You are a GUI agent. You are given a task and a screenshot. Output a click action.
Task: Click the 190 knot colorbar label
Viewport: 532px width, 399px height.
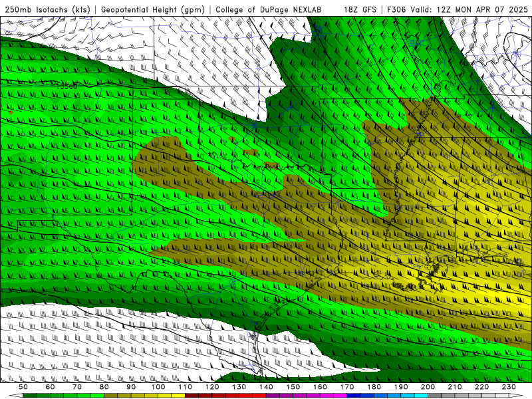coord(401,387)
